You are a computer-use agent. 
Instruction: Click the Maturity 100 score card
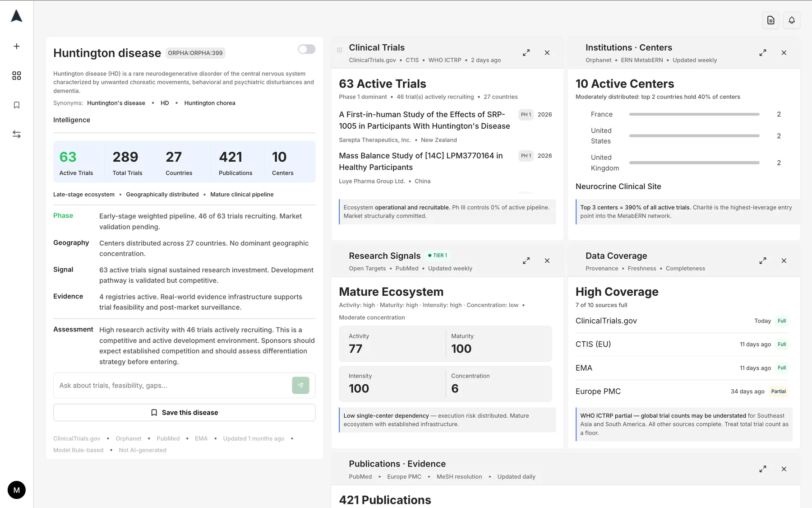coord(499,343)
